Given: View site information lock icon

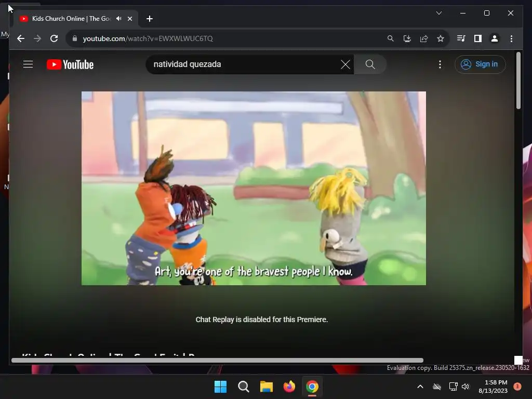Looking at the screenshot, I should pos(75,38).
